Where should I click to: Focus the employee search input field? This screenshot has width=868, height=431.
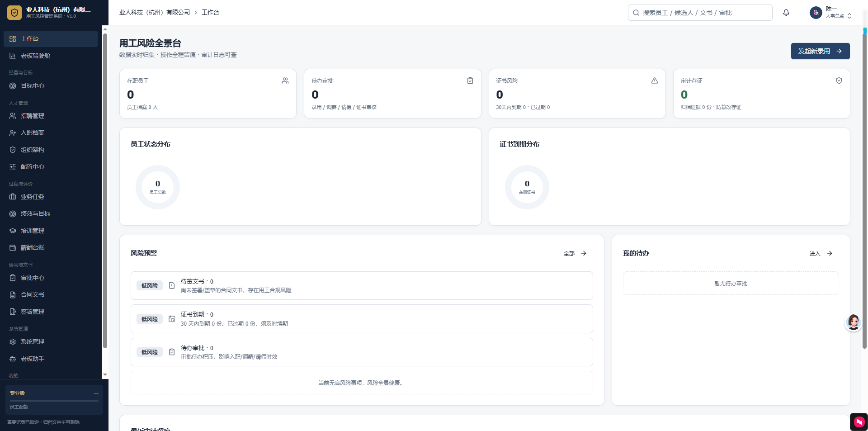(x=700, y=13)
